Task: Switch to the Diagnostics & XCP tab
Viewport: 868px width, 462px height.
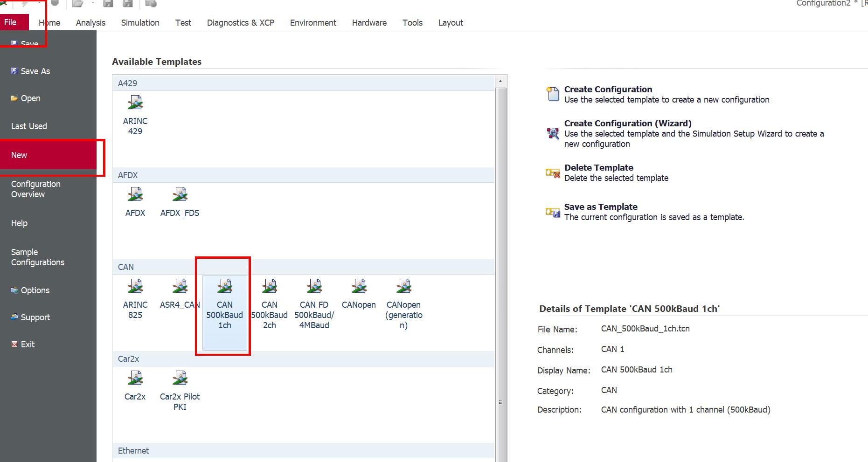Action: click(x=241, y=23)
